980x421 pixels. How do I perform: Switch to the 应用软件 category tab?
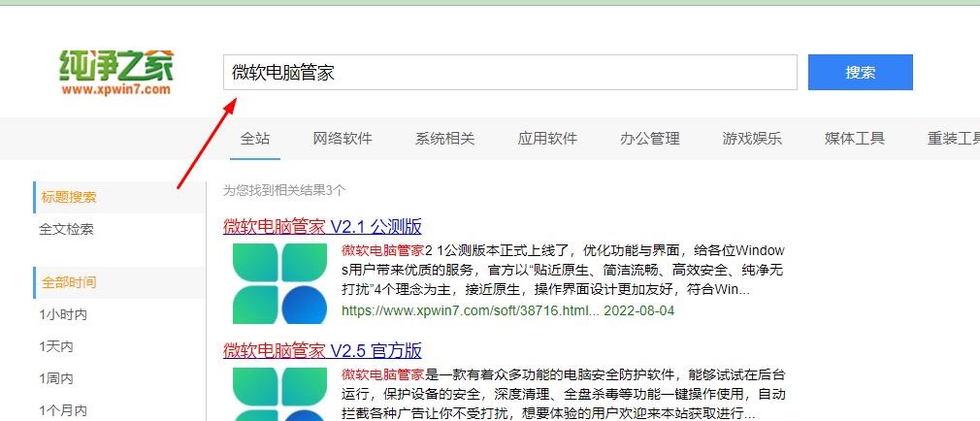click(547, 138)
